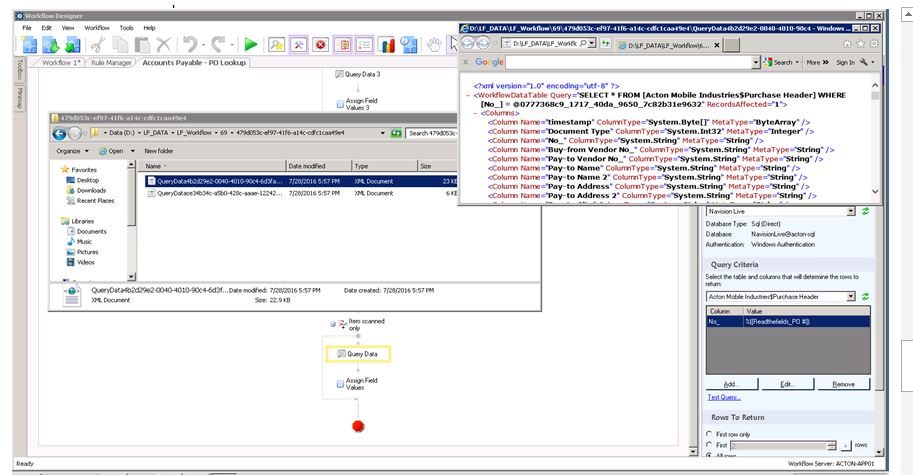Click the green Run workflow play icon

coord(250,45)
